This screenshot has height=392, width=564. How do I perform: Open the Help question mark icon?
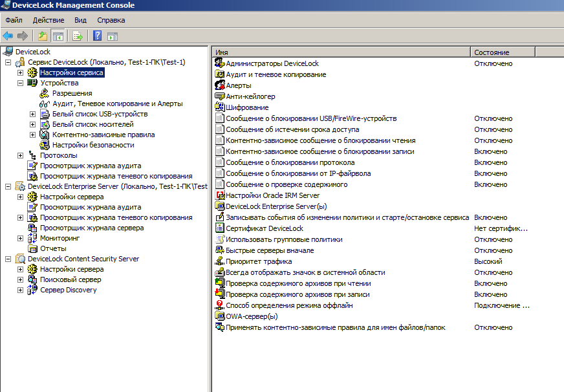tap(97, 36)
